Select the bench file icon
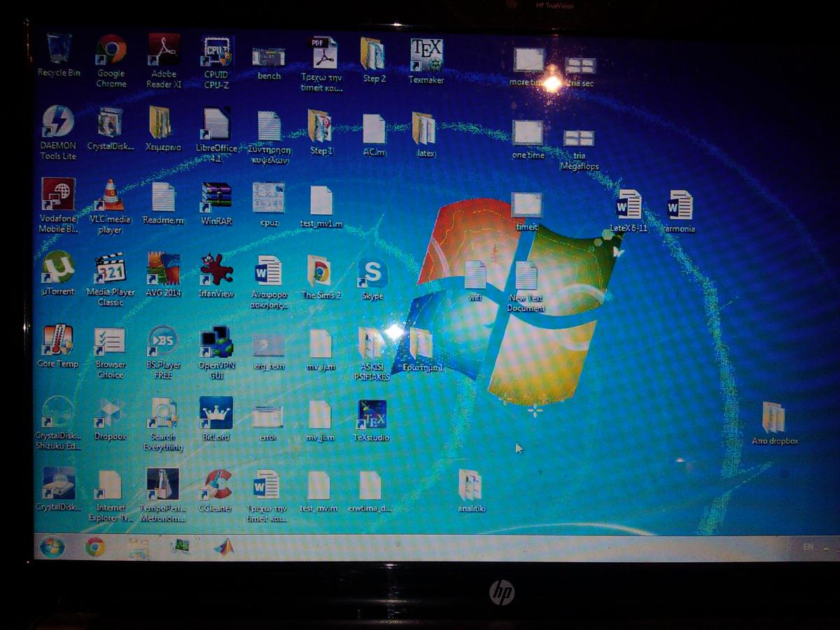Screen dimensions: 840x630 click(x=269, y=57)
